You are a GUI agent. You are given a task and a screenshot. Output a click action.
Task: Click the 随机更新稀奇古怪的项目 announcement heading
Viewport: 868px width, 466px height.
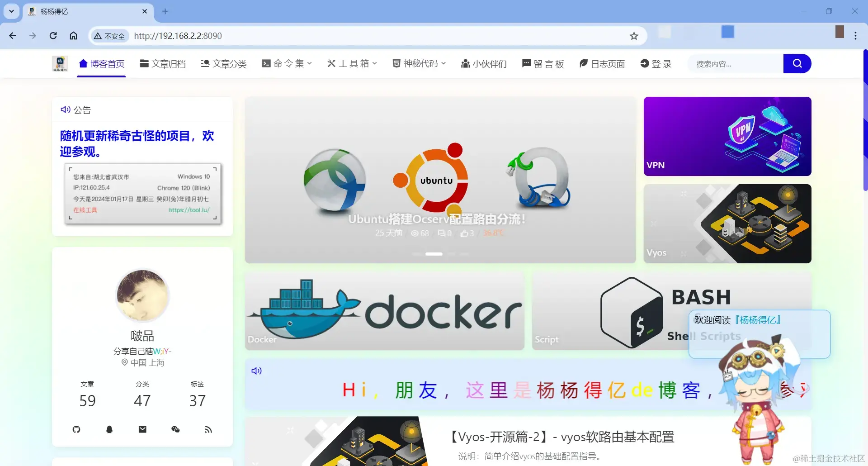pos(137,143)
